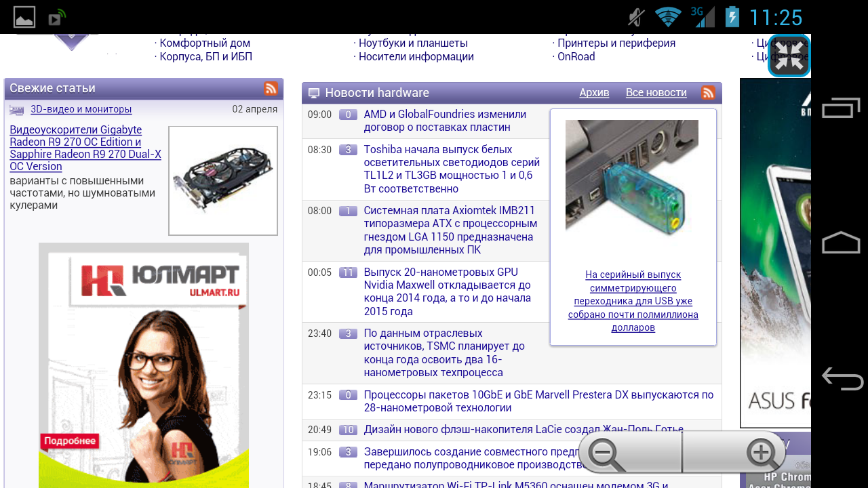Viewport: 868px width, 488px height.
Task: Click the 23:40 news timestamp
Action: 319,333
